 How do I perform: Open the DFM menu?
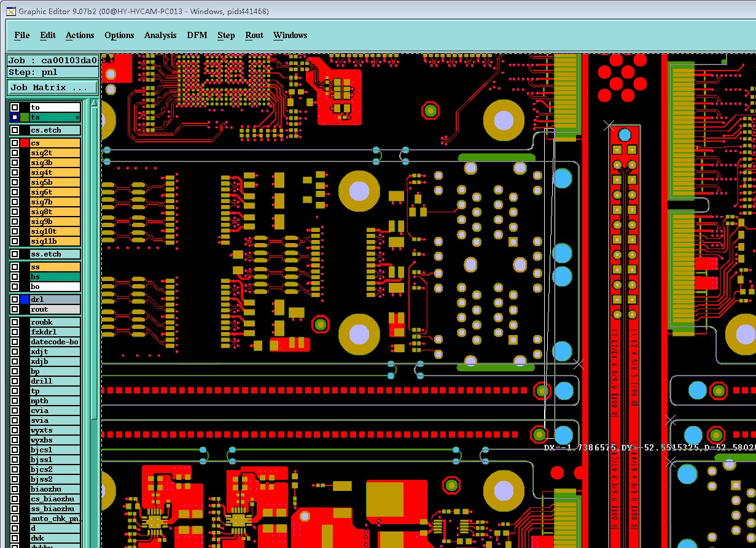(x=197, y=35)
